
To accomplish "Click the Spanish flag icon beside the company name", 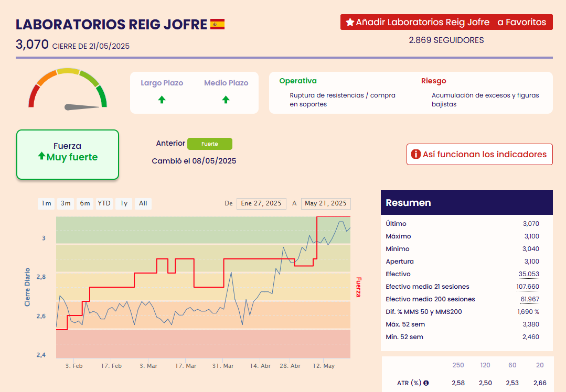I will (x=217, y=24).
